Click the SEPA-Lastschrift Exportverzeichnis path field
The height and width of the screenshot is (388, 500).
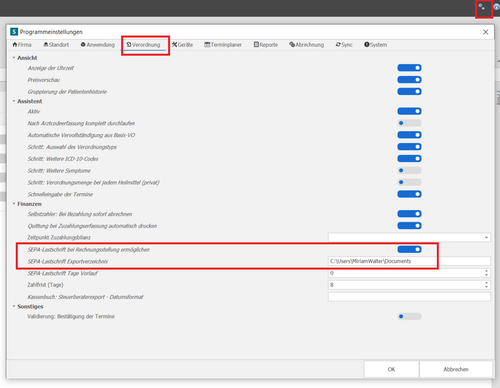[x=409, y=261]
